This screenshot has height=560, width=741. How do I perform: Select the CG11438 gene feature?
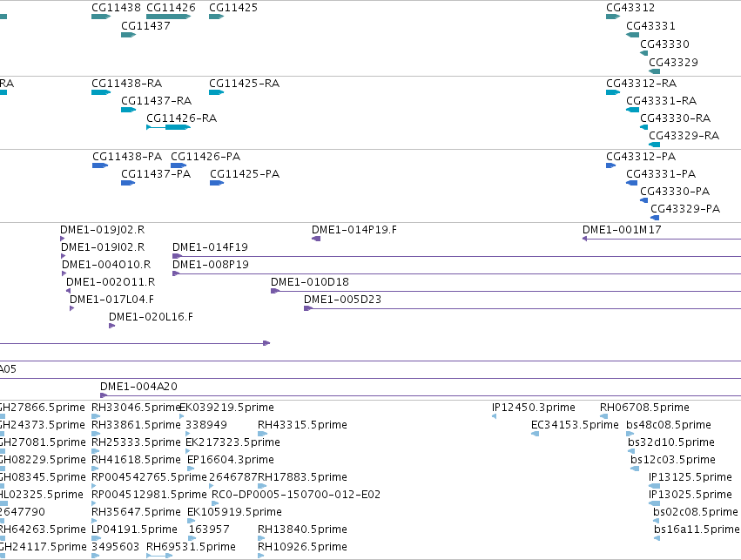click(x=101, y=17)
